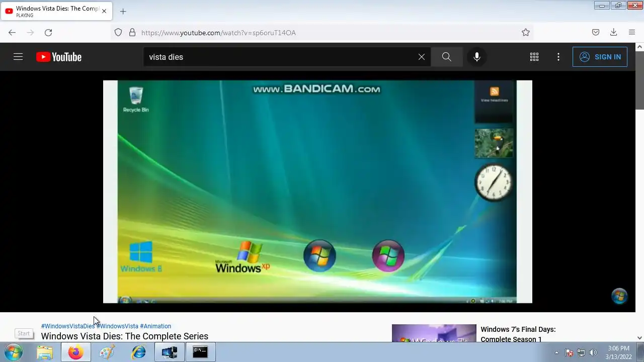
Task: Open the #WindowsVista hashtag link
Action: (117, 326)
